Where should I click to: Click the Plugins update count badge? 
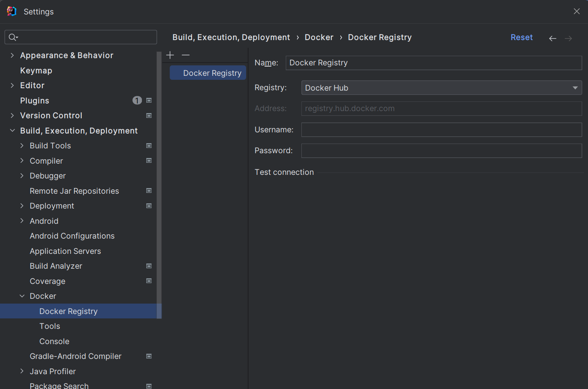(x=137, y=100)
